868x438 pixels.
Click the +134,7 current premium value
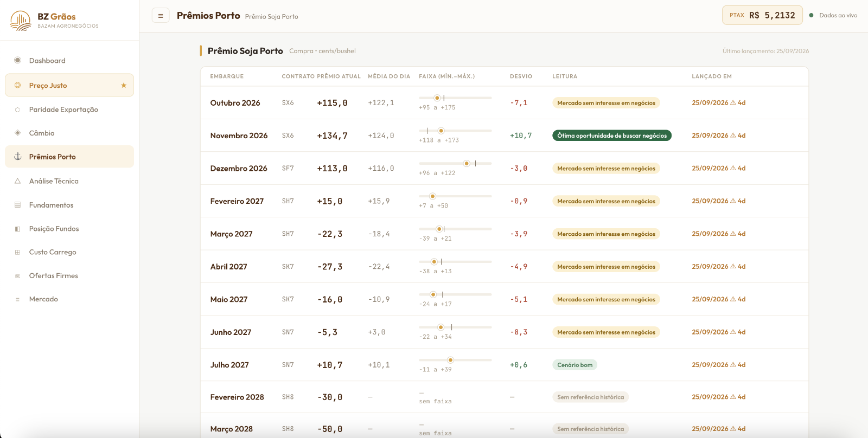click(332, 136)
